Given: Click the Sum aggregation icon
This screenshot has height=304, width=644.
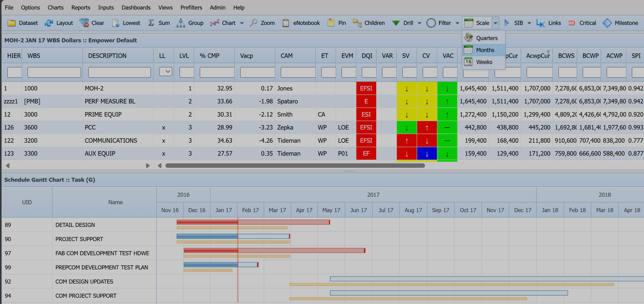Looking at the screenshot, I should point(159,23).
